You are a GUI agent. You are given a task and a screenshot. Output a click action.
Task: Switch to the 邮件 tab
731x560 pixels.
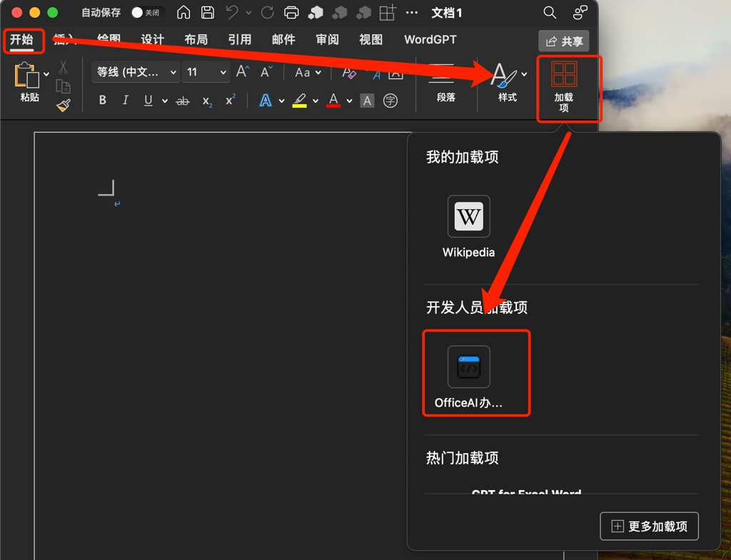(x=283, y=40)
